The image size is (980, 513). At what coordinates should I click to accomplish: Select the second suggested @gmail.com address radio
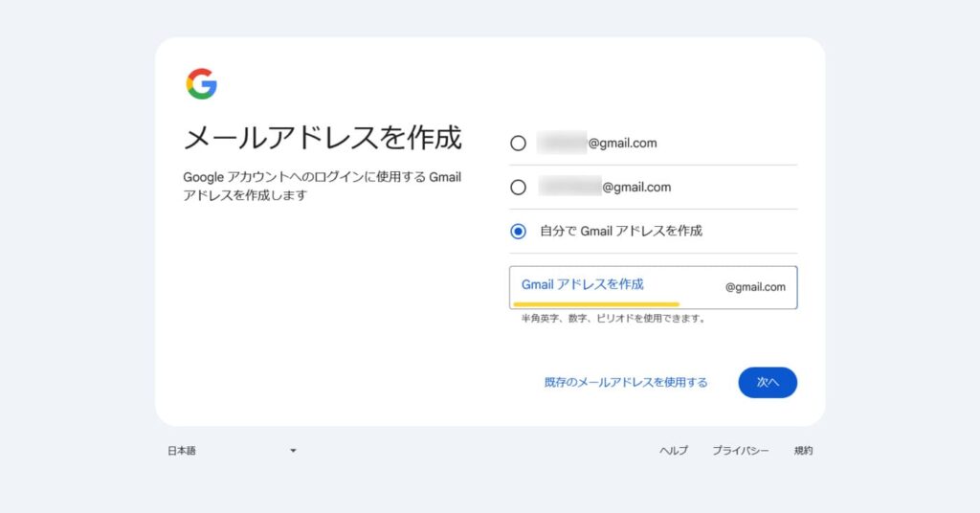518,187
